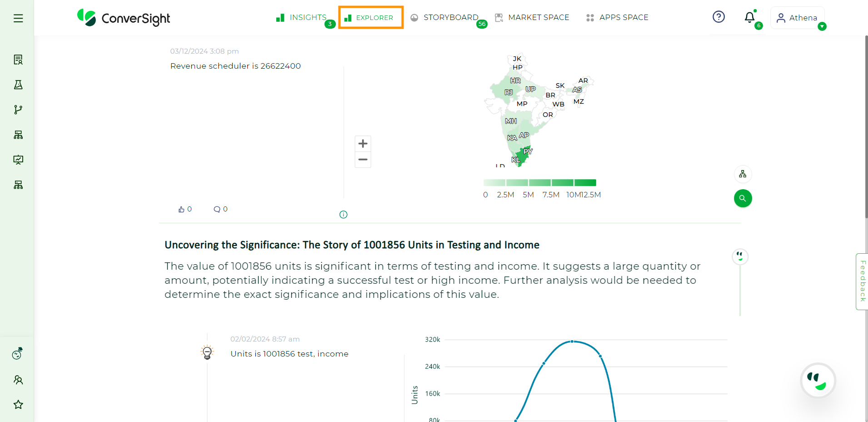Image resolution: width=868 pixels, height=422 pixels.
Task: Open the reports icon in the left sidebar
Action: click(18, 59)
